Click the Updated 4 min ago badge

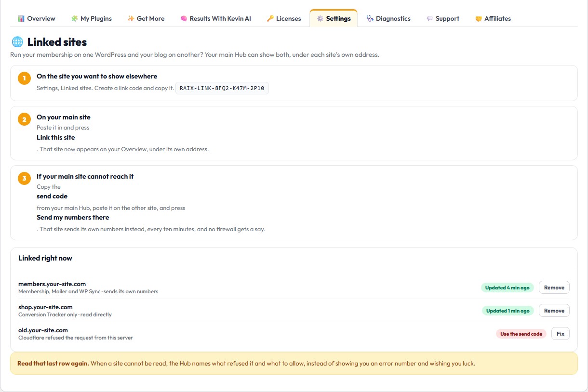(507, 287)
